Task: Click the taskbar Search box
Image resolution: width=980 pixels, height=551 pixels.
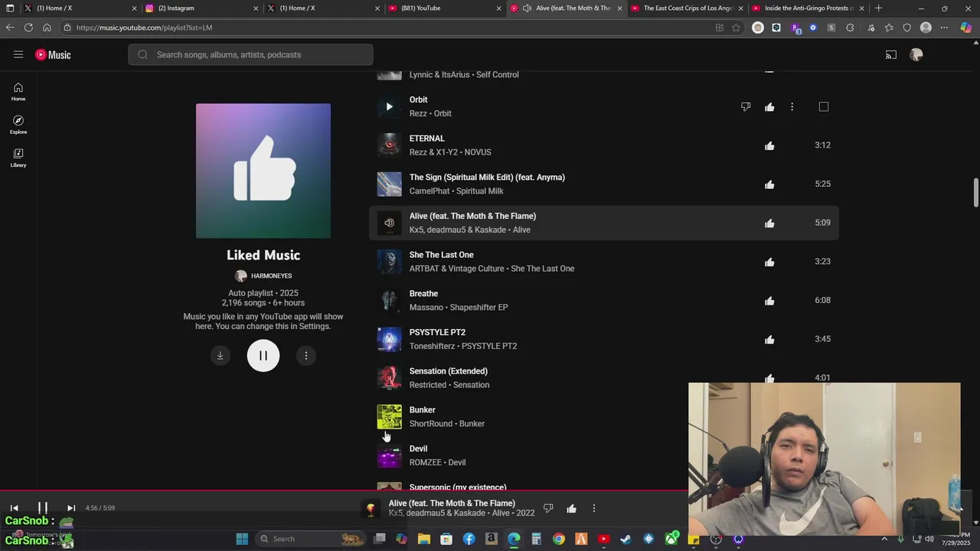Action: 312,539
